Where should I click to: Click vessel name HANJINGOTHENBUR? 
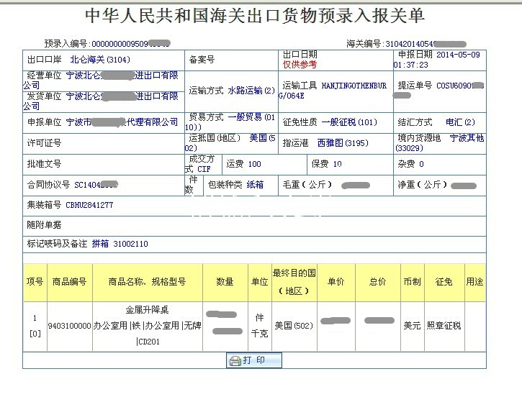pyautogui.click(x=354, y=86)
